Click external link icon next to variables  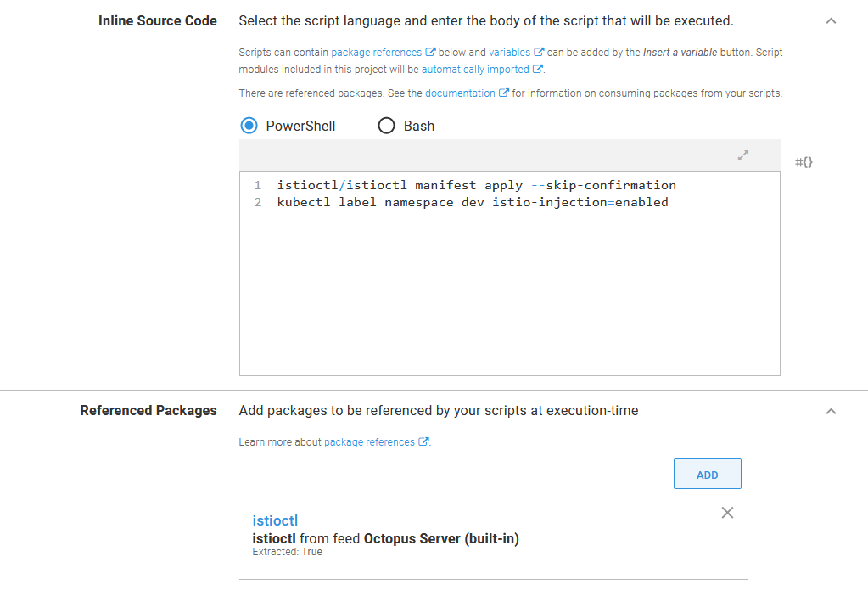point(538,51)
